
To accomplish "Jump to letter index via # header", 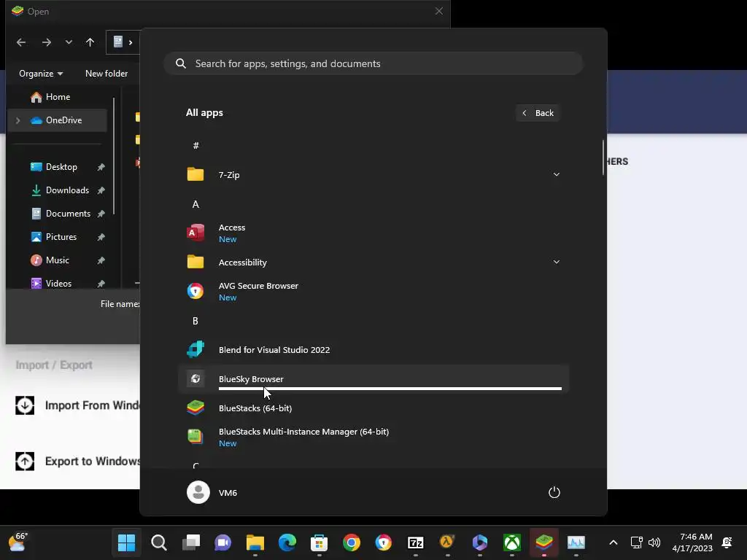I will click(196, 146).
